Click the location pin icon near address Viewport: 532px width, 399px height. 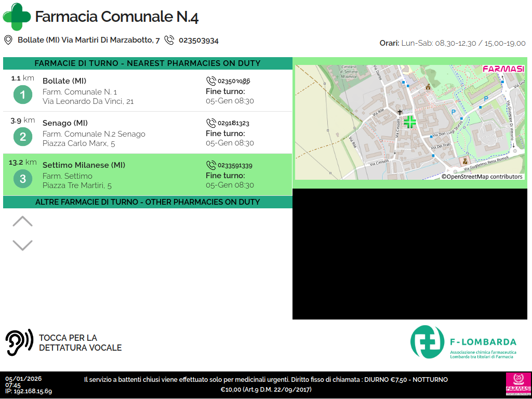point(8,40)
